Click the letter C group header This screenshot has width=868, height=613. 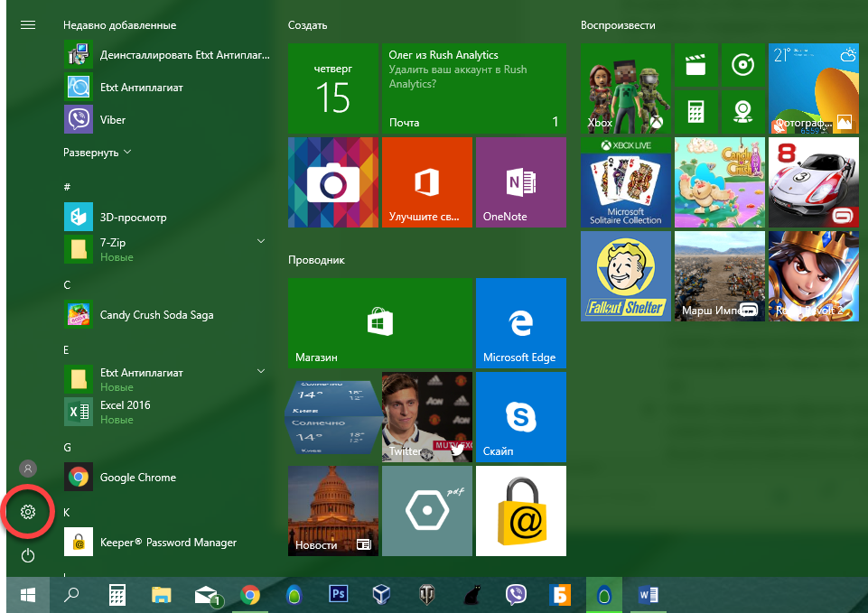(68, 284)
